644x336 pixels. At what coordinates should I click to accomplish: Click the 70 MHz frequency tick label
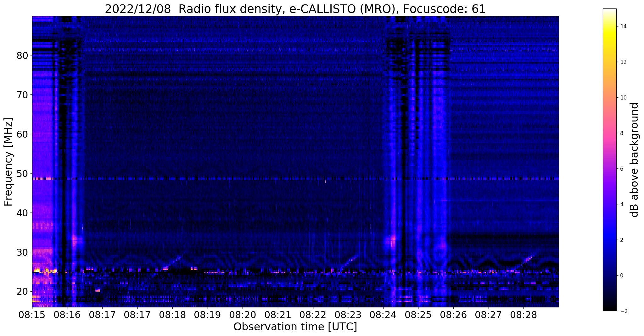(23, 95)
